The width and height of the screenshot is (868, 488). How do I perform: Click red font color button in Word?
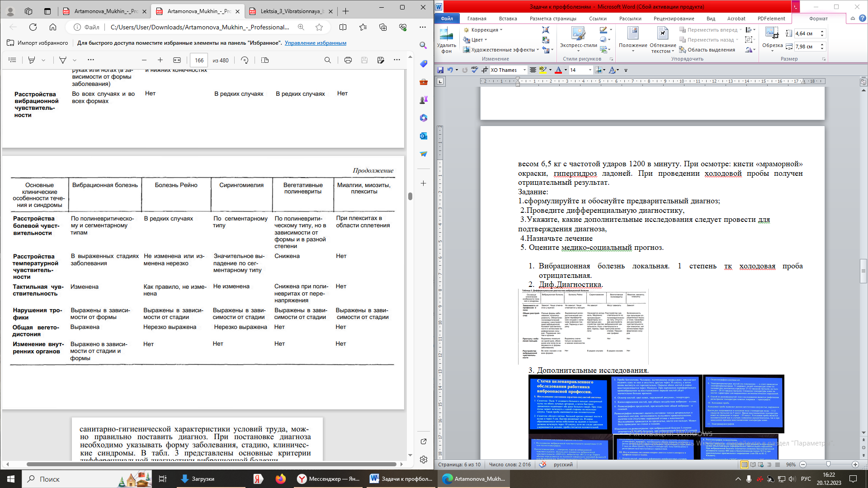tap(558, 70)
